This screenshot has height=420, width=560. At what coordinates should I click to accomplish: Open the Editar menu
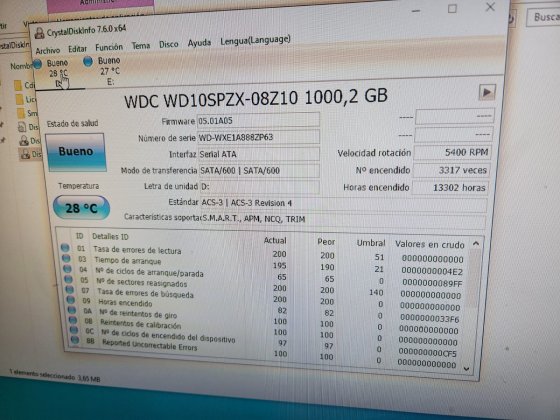tap(78, 49)
